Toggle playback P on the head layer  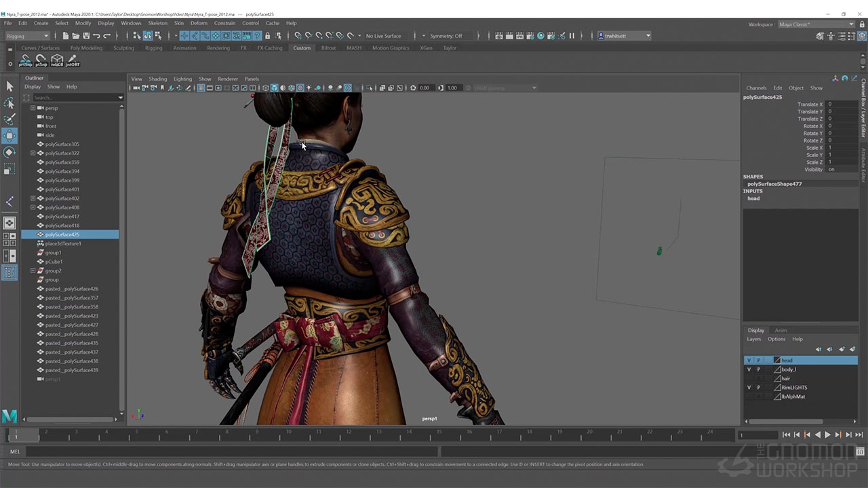click(759, 361)
